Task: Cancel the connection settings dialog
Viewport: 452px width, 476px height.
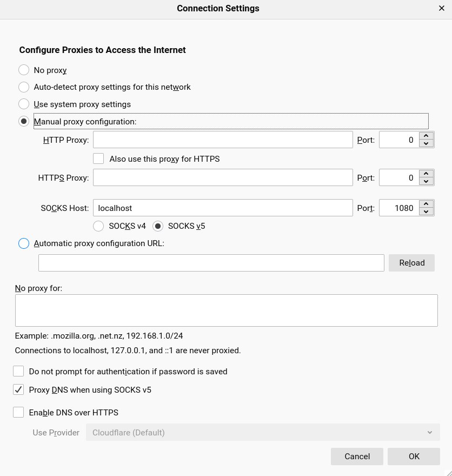Action: [x=357, y=456]
